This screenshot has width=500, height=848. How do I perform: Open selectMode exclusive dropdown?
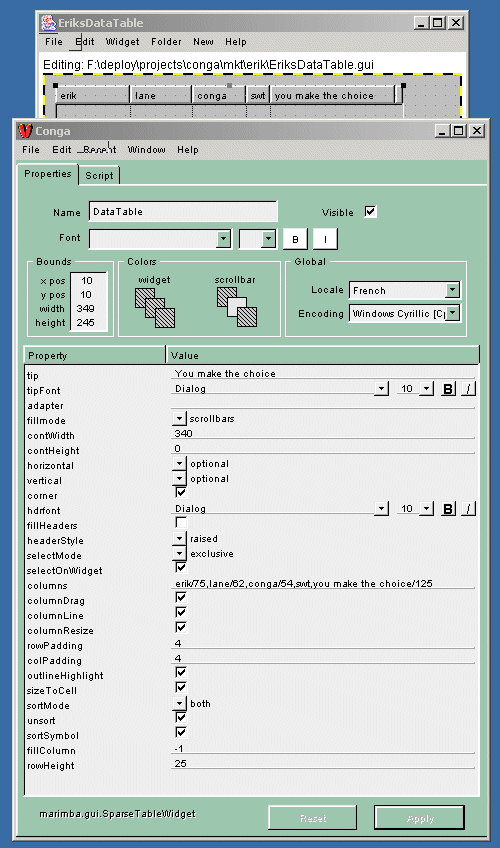pos(179,554)
